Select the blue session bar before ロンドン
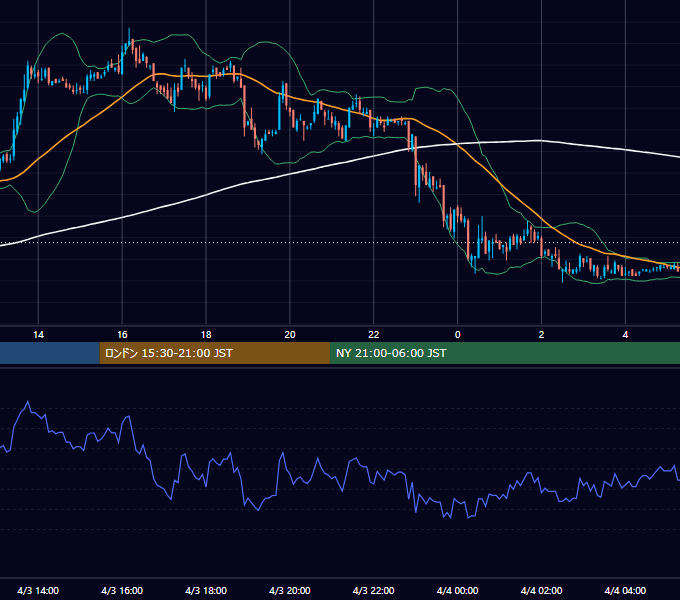This screenshot has height=600, width=680. [50, 353]
